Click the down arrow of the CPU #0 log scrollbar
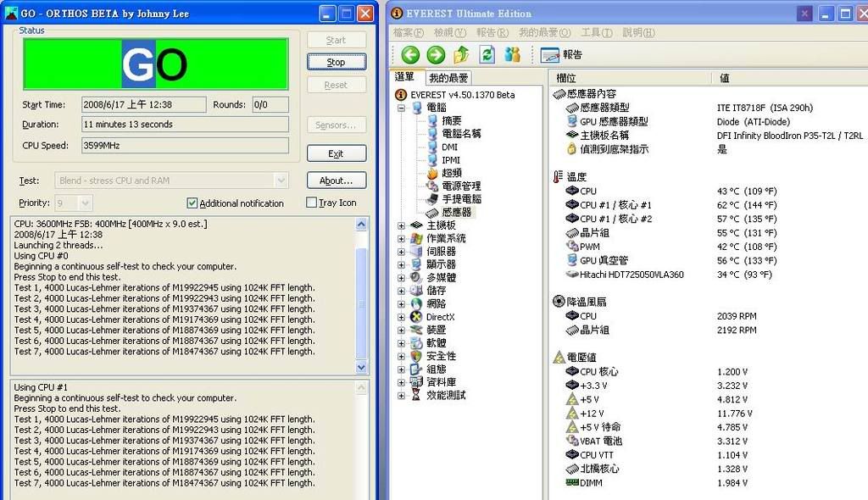 click(361, 367)
